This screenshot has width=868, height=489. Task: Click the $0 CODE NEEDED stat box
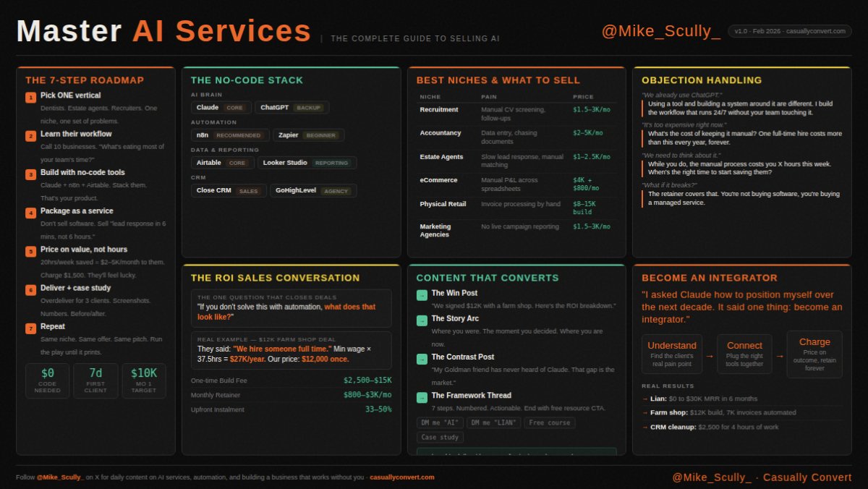[48, 380]
